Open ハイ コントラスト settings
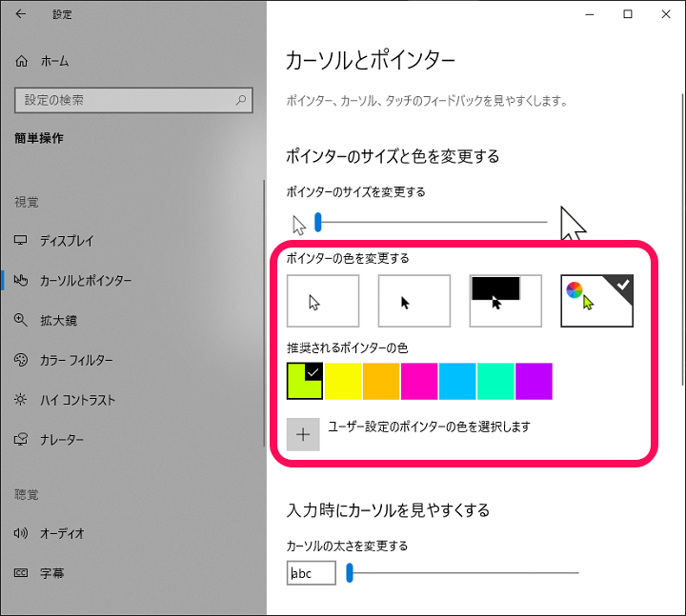 click(x=77, y=400)
